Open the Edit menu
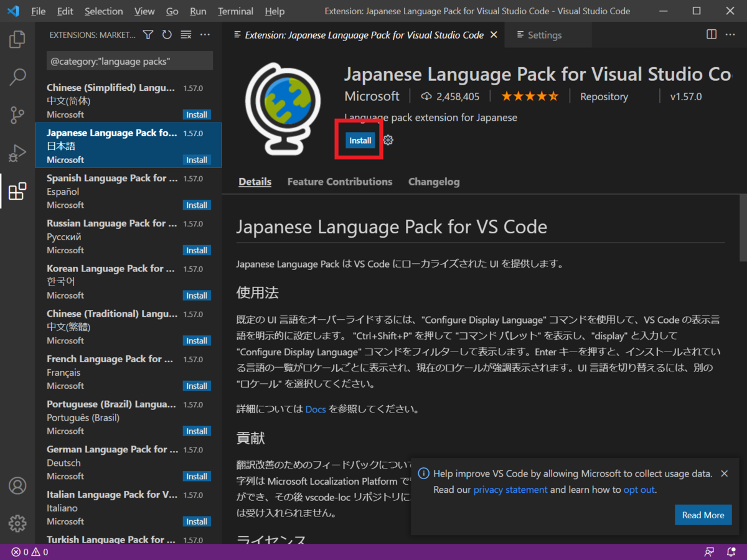 pyautogui.click(x=65, y=11)
